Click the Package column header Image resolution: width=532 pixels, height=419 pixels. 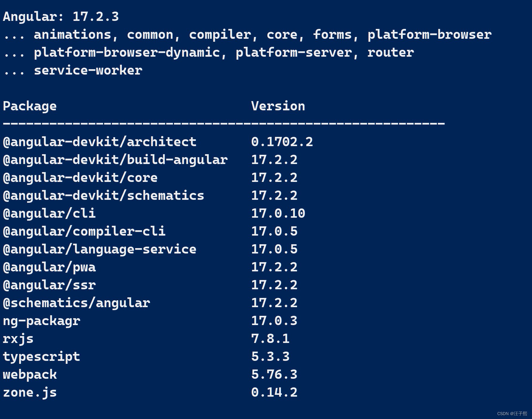tap(29, 106)
